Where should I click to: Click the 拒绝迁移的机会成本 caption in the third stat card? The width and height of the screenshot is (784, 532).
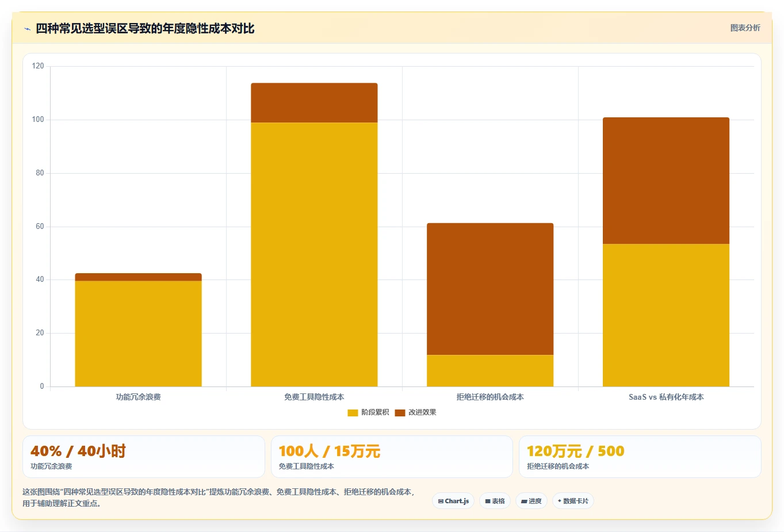click(x=558, y=466)
